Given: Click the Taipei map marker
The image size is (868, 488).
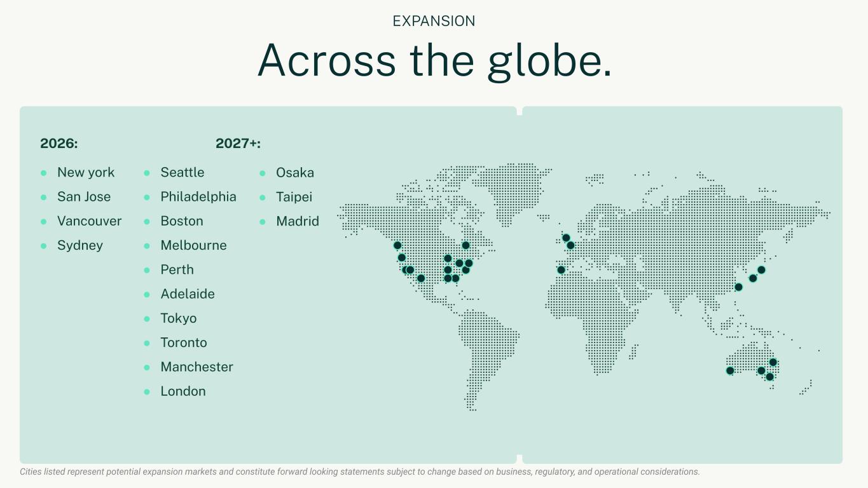Looking at the screenshot, I should 738,287.
